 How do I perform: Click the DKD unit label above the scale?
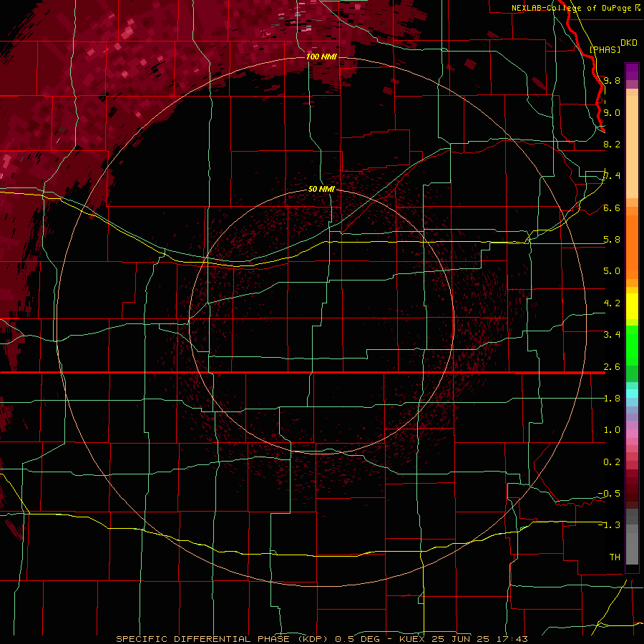629,43
